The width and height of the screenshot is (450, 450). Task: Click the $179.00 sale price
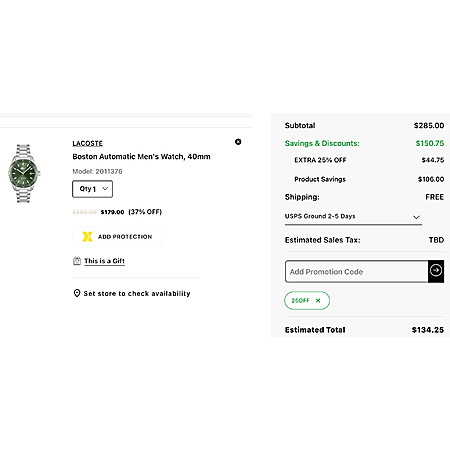[x=112, y=212]
